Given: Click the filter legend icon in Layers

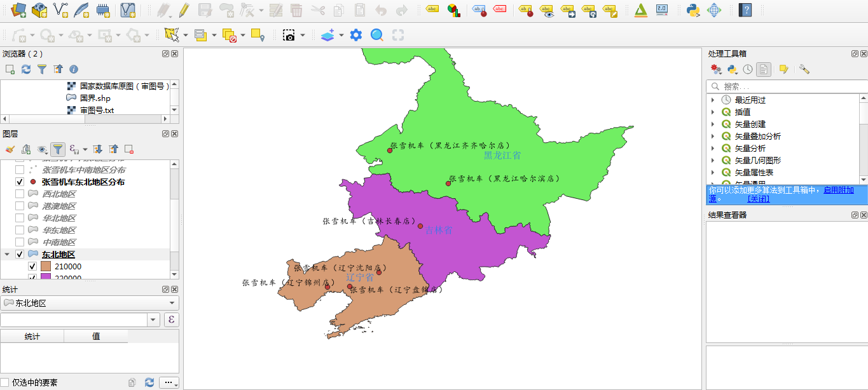Looking at the screenshot, I should coord(58,149).
